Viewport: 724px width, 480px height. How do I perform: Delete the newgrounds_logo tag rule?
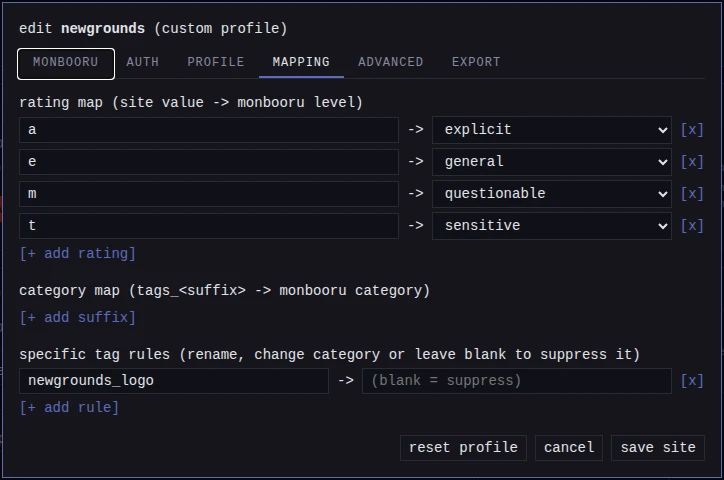click(x=692, y=381)
